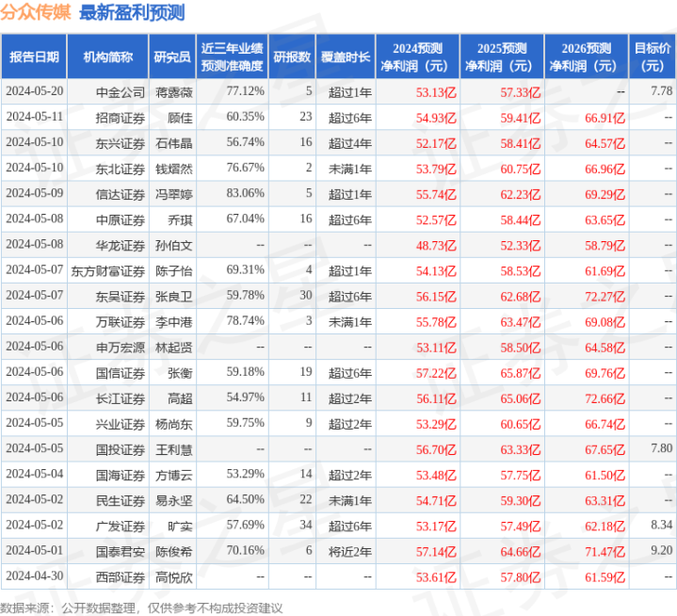Click the 83.06% accuracy value
Image resolution: width=677 pixels, height=616 pixels.
pos(245,193)
